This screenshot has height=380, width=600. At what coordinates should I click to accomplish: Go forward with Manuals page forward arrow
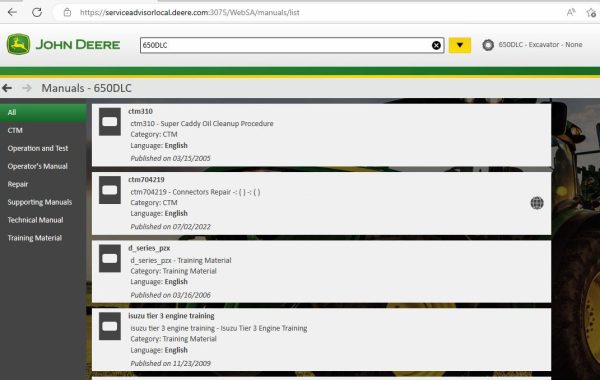pos(27,88)
